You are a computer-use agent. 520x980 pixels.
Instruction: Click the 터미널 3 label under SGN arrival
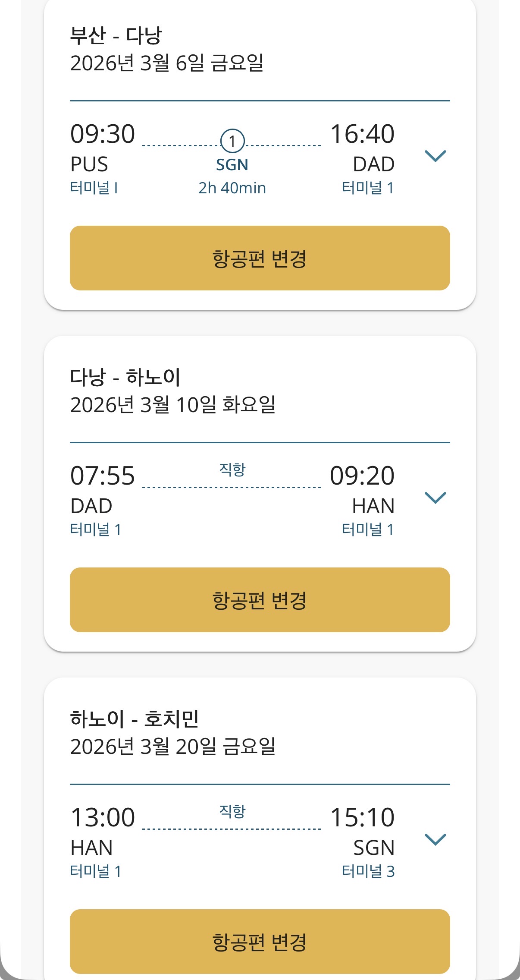coord(368,871)
